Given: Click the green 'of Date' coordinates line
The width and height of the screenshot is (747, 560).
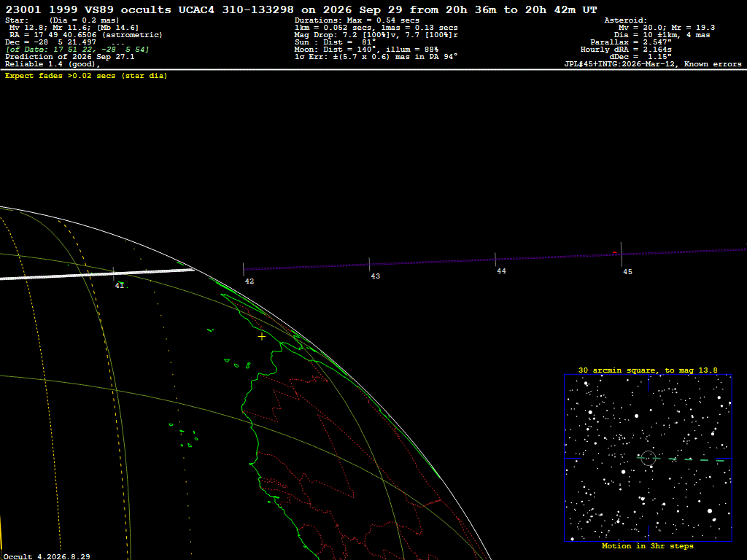Looking at the screenshot, I should [x=77, y=50].
